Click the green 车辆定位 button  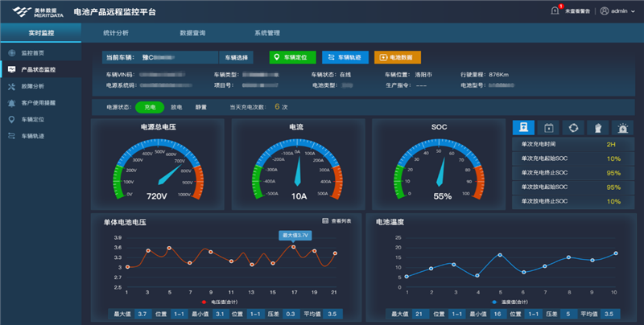pyautogui.click(x=292, y=58)
